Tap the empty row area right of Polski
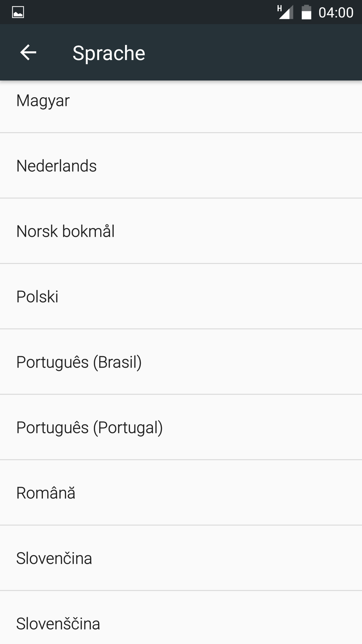362x644 pixels. pos(218,297)
